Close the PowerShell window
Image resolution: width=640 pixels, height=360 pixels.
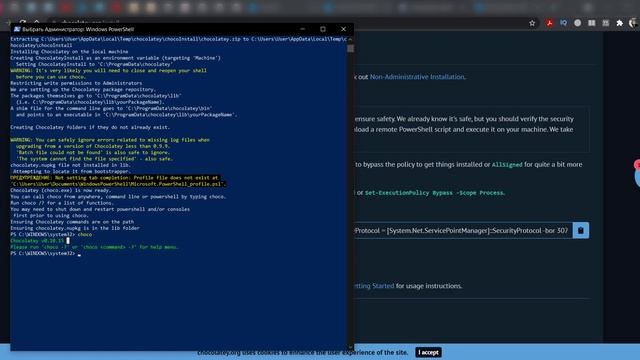343,29
